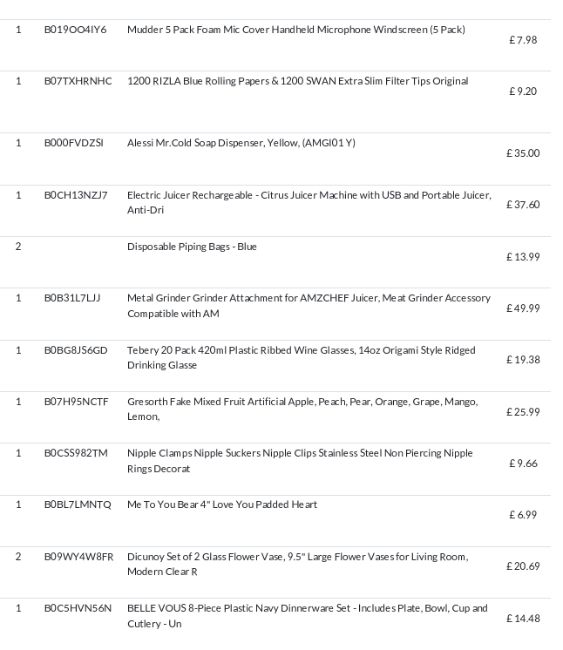563x650 pixels.
Task: Open the Dicunoy Glass Flower Vase item
Action: coord(298,564)
